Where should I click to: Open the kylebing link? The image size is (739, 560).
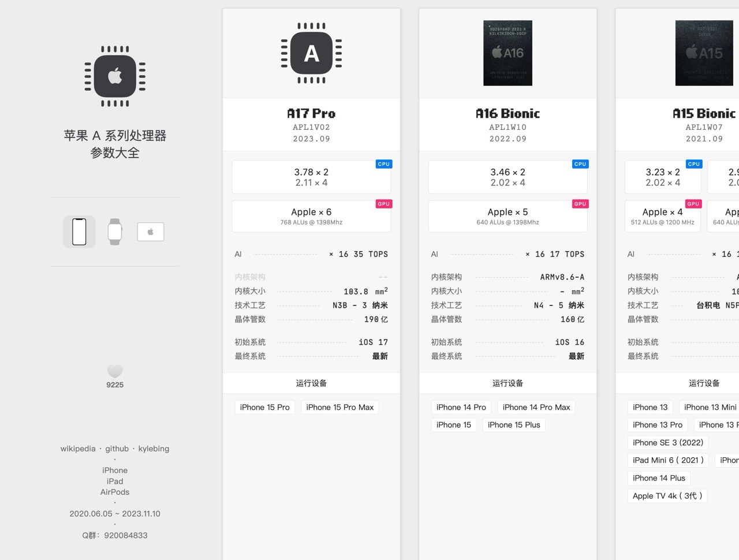point(154,449)
